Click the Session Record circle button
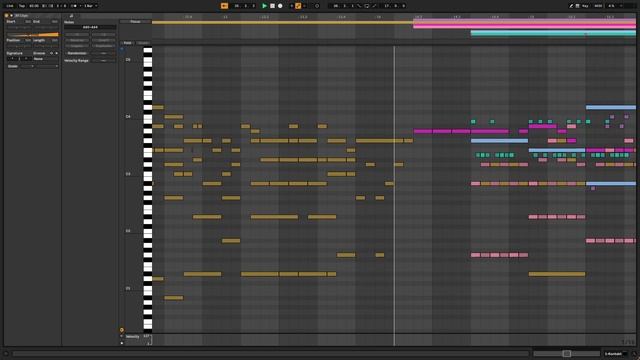 (x=317, y=6)
